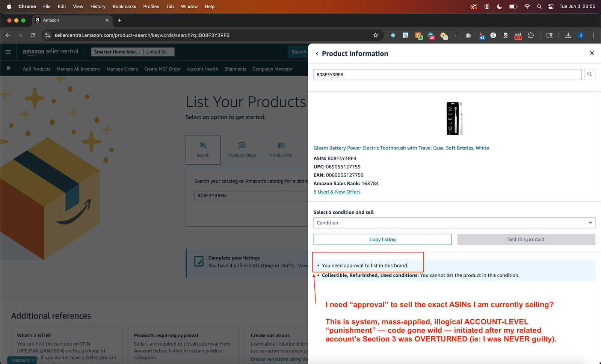
Task: Open the Apple menu
Action: (x=9, y=6)
